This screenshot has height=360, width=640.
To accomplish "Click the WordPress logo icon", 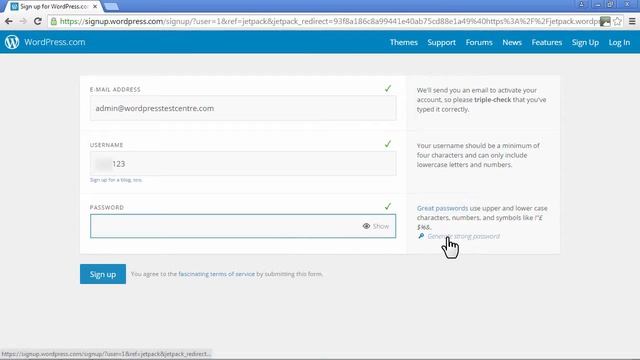I will pos(12,42).
